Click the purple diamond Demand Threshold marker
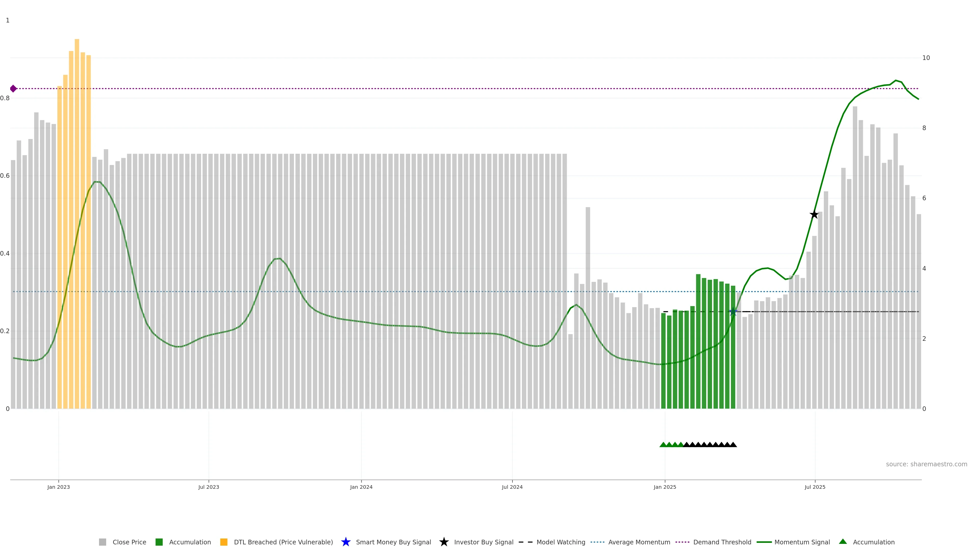 13,89
